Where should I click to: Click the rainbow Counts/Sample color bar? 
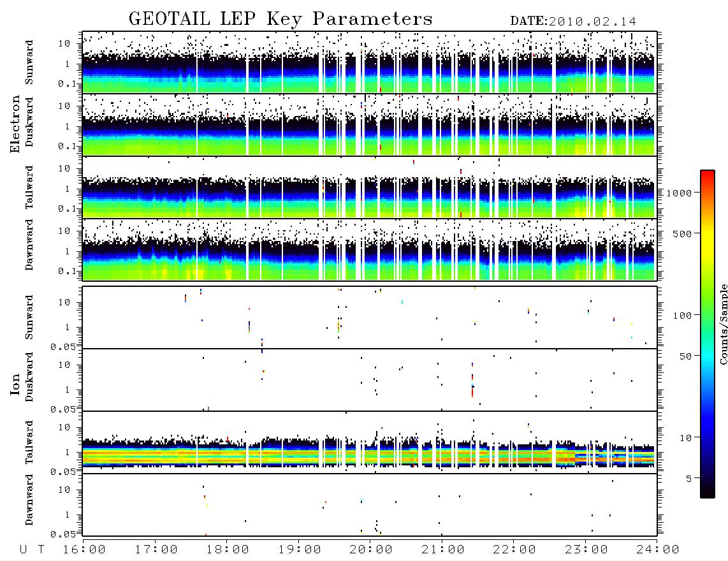708,334
